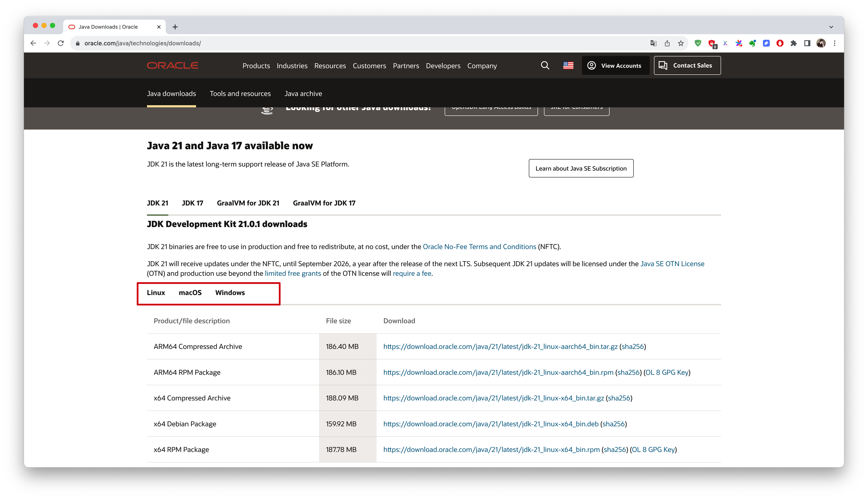Toggle the browser side panel

pos(807,43)
